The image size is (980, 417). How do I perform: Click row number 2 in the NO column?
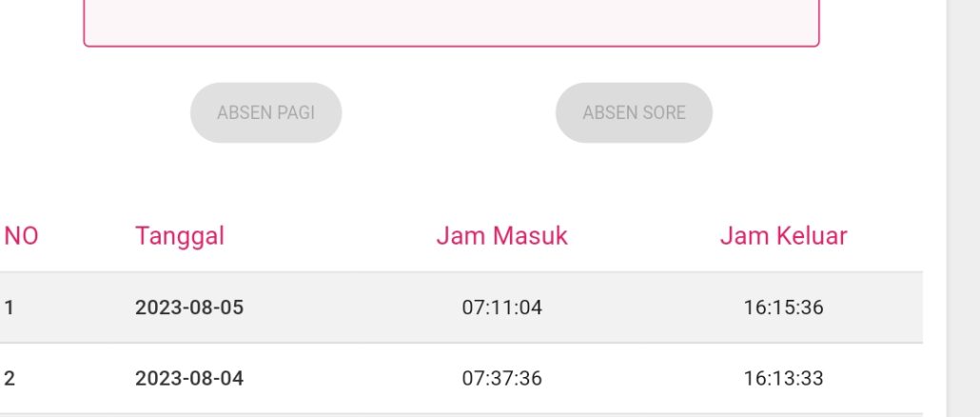point(10,378)
